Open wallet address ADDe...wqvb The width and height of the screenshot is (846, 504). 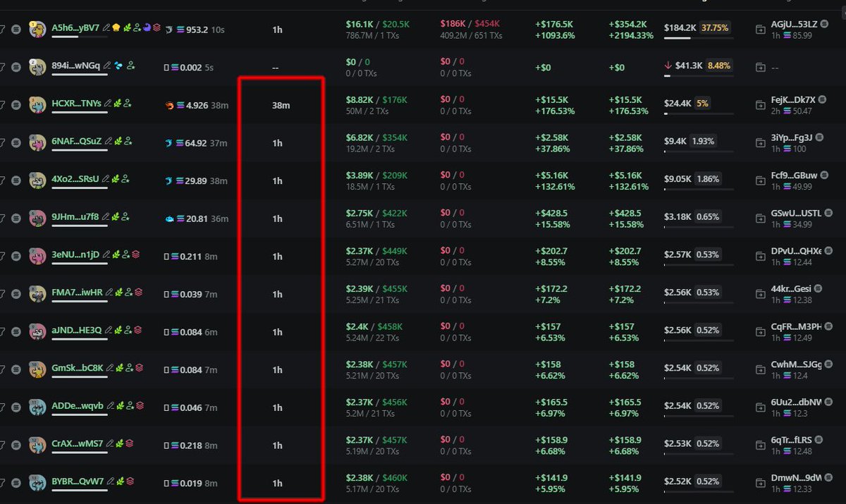[x=78, y=405]
